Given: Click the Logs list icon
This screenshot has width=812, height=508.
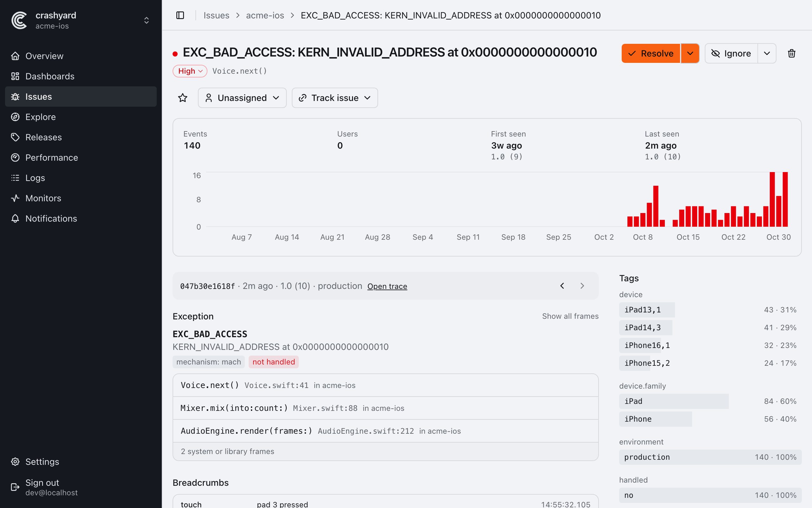Looking at the screenshot, I should coord(15,178).
